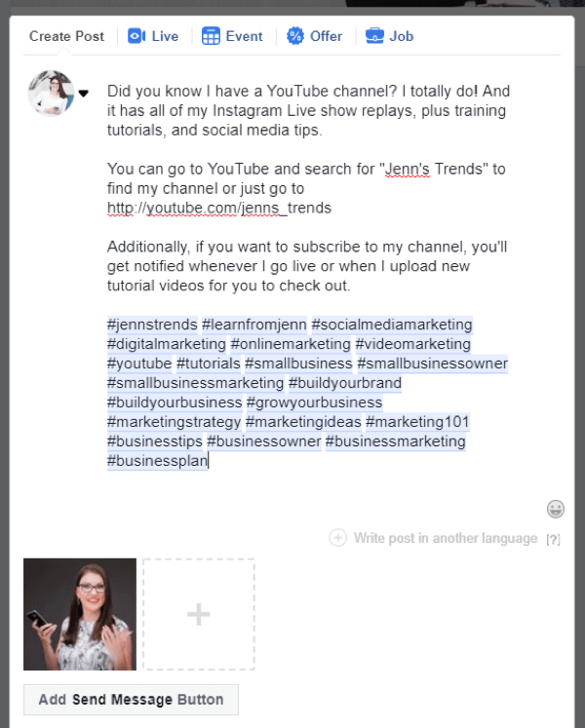Viewport: 585px width, 728px height.
Task: Click the #jennstrends hashtag in the post
Action: [x=152, y=325]
